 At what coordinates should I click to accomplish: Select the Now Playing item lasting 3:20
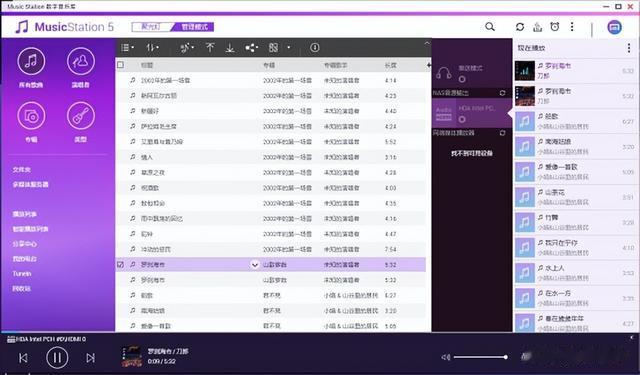click(576, 146)
